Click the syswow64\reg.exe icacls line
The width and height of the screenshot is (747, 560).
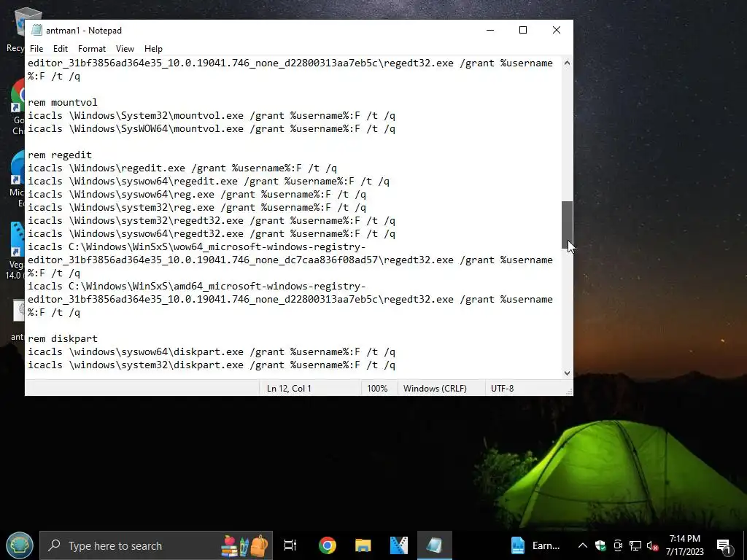pyautogui.click(x=197, y=194)
